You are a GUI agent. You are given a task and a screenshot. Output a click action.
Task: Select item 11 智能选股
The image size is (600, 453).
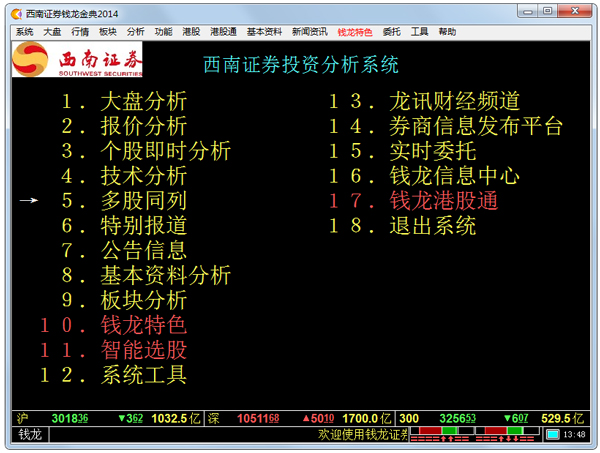pyautogui.click(x=113, y=350)
